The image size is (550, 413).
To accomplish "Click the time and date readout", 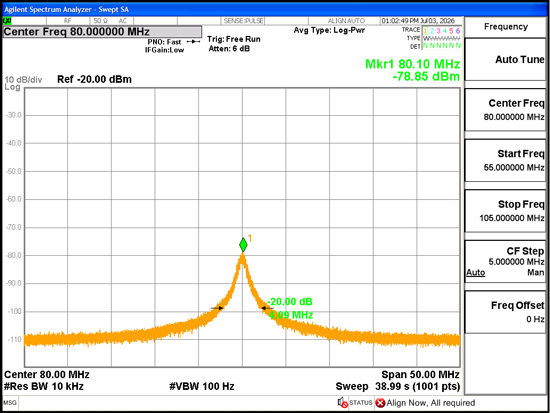I will coord(418,21).
